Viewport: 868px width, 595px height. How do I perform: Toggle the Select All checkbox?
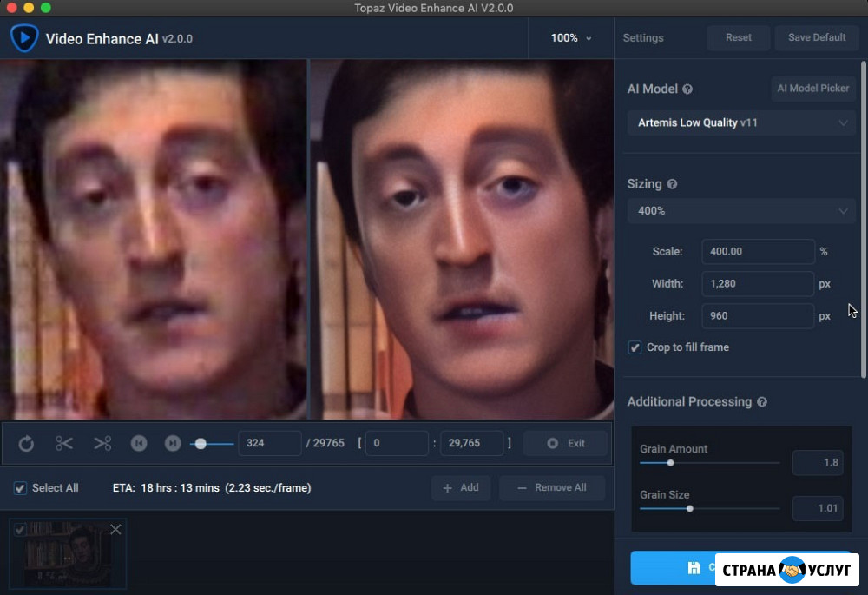[x=20, y=488]
